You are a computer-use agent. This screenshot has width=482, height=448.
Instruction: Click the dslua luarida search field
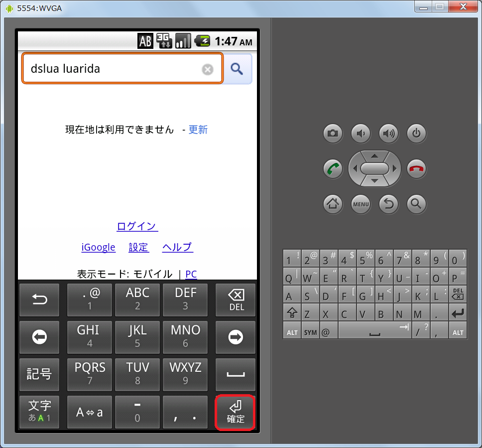coord(112,69)
